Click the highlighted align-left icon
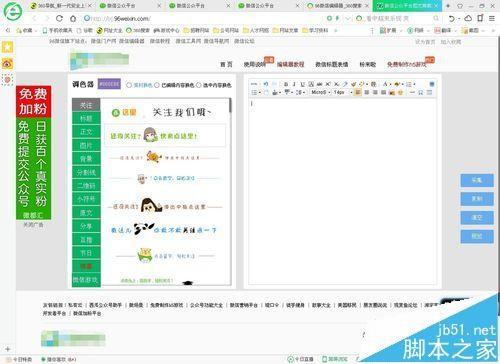Image resolution: width=500 pixels, height=364 pixels. tap(358, 92)
